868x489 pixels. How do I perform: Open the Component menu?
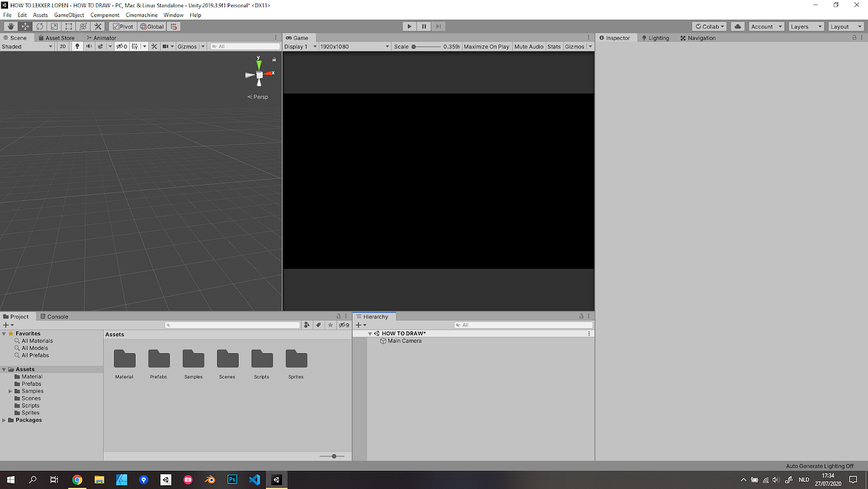[105, 15]
